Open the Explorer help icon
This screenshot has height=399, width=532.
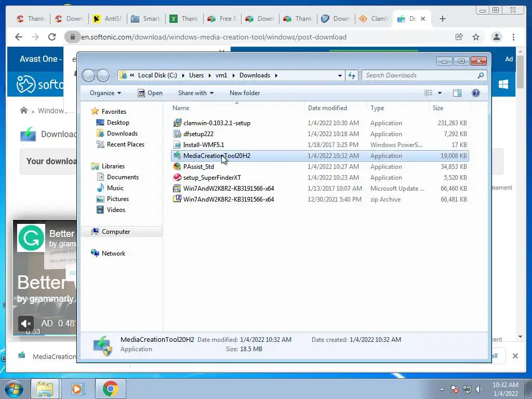[x=476, y=93]
